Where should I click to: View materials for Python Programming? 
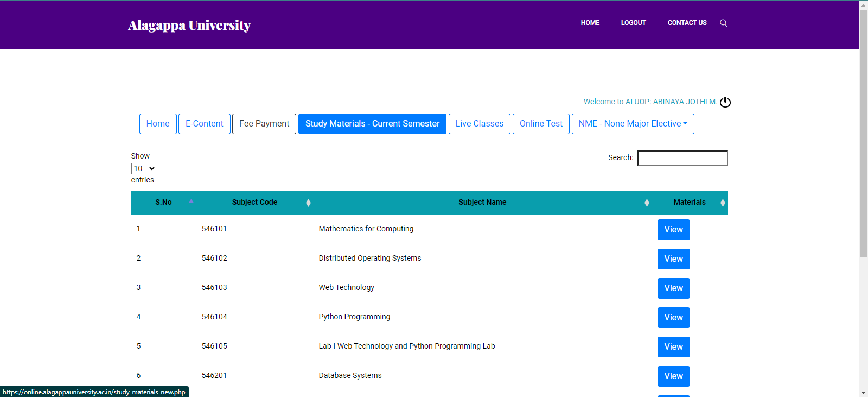(x=674, y=318)
